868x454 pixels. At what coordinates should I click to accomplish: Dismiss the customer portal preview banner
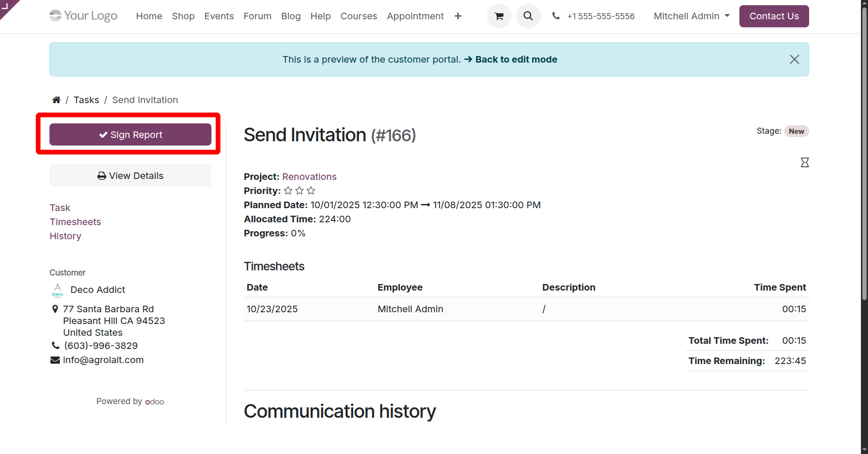click(794, 59)
